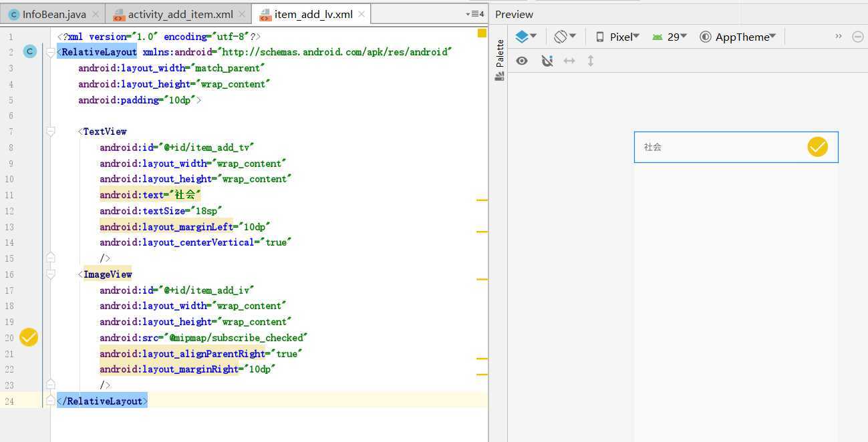The width and height of the screenshot is (868, 442).
Task: Toggle autoconnect magnet icon in preview toolbar
Action: click(547, 61)
